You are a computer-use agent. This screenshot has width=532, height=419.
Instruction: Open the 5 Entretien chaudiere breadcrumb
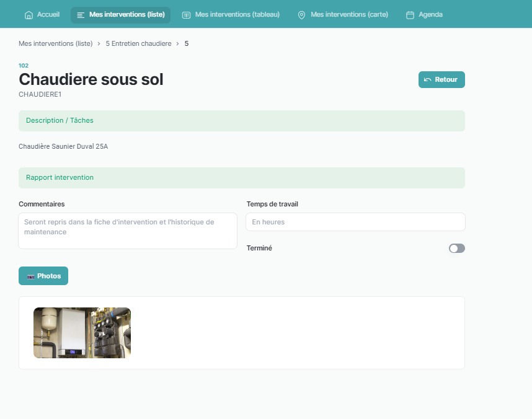138,43
